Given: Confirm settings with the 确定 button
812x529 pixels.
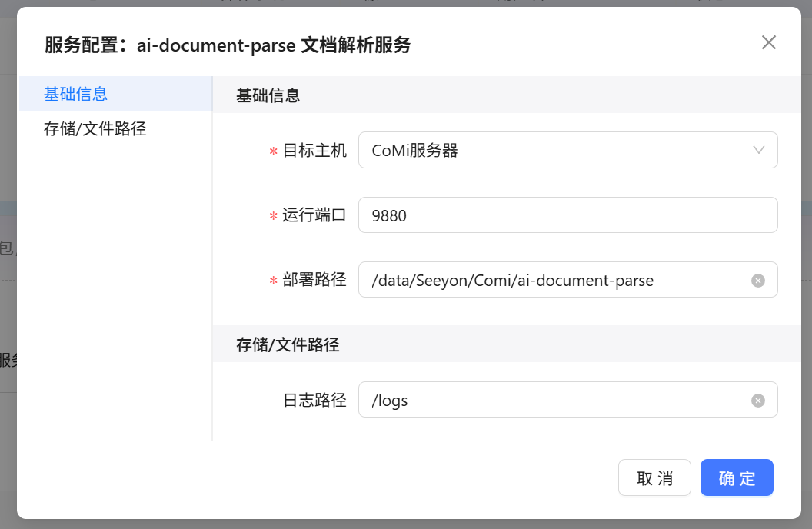Looking at the screenshot, I should pyautogui.click(x=737, y=478).
